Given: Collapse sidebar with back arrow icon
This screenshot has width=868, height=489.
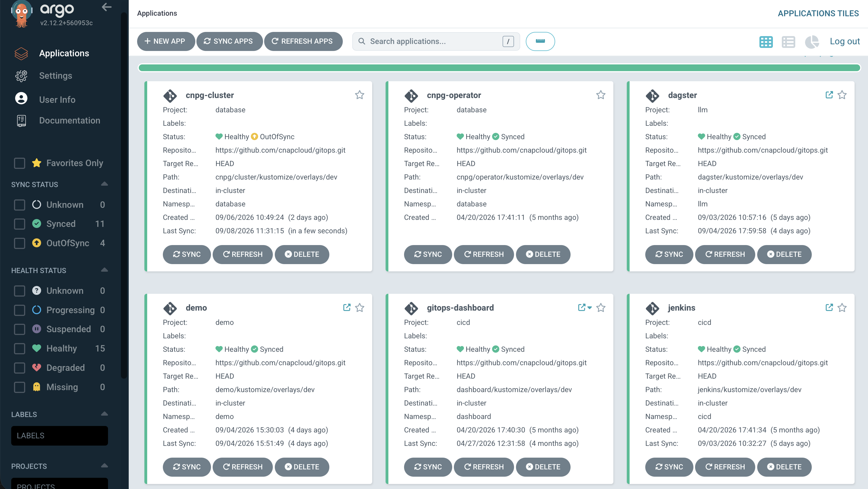Looking at the screenshot, I should (x=107, y=7).
